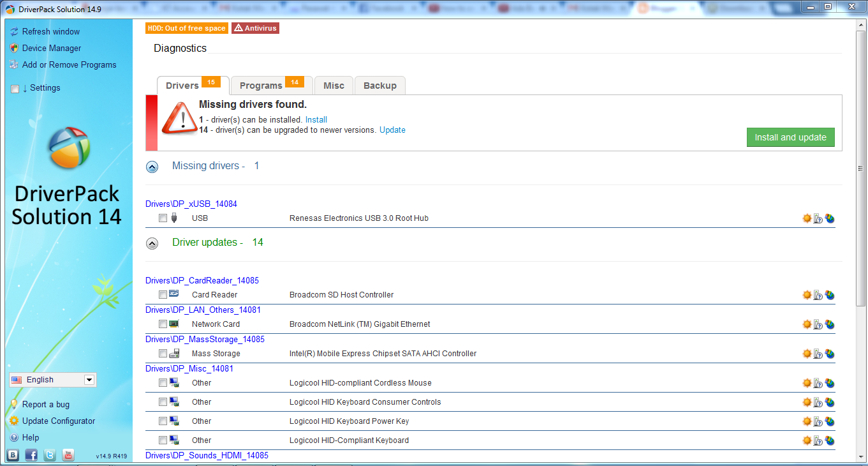868x466 pixels.
Task: Check the Logicool HID-Compliant Keyboard driver
Action: [x=163, y=440]
